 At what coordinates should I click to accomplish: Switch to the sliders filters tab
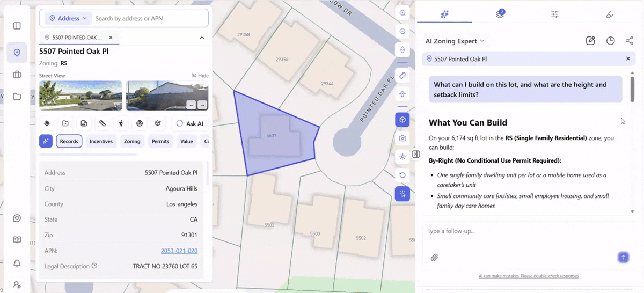point(555,14)
